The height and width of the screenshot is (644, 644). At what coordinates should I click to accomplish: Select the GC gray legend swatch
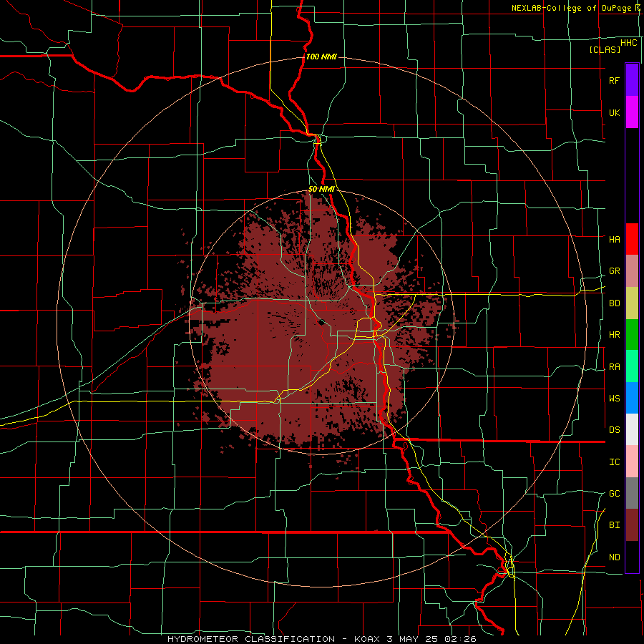pos(632,493)
